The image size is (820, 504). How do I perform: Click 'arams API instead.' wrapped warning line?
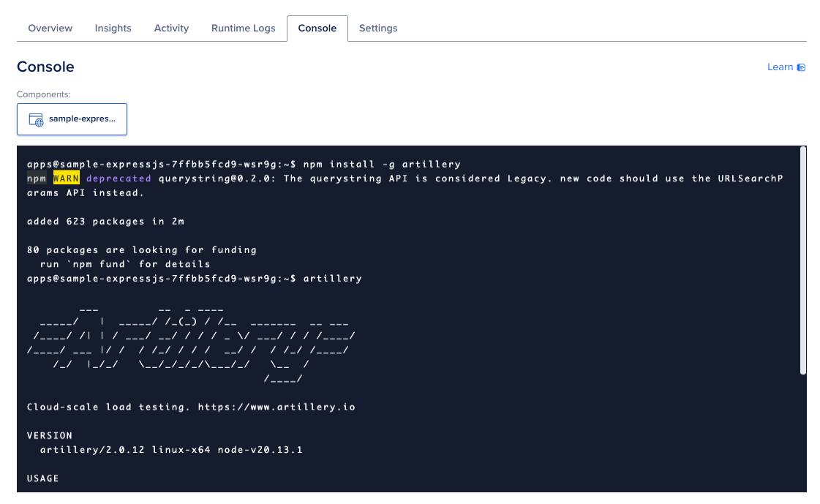86,193
